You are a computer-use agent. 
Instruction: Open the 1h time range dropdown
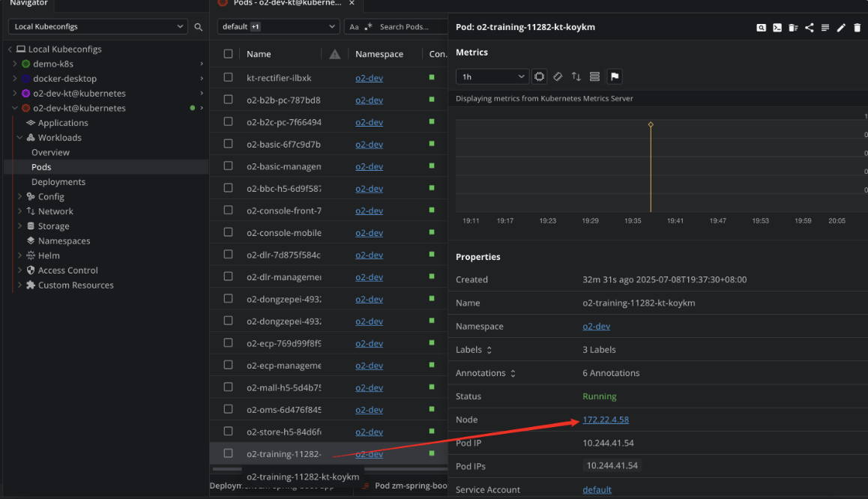pyautogui.click(x=492, y=76)
